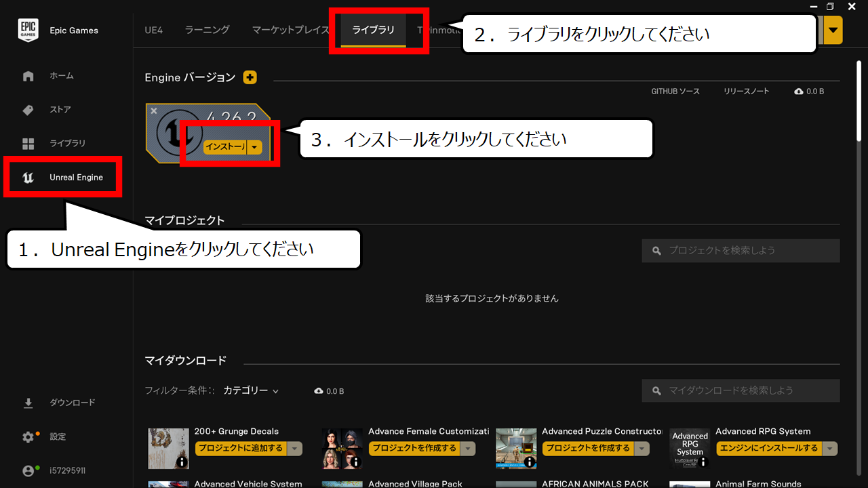Click プロジェクトに追加する for 200+ Grunge Decals

(241, 449)
